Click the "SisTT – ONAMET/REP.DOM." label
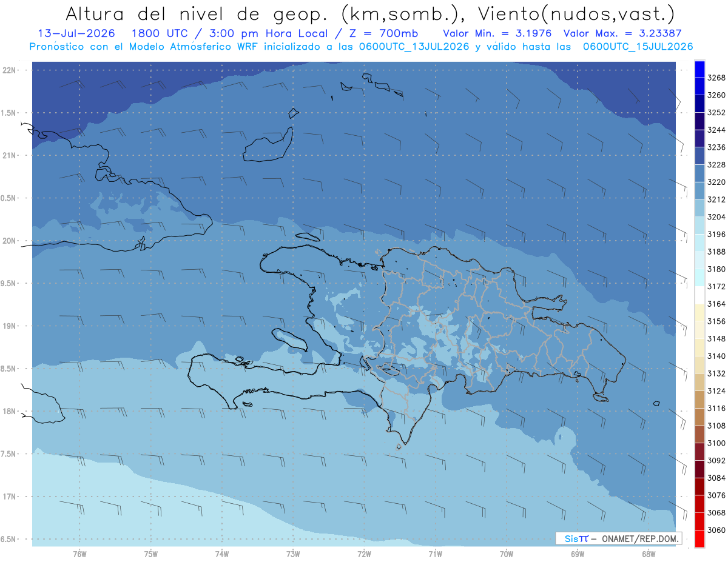 click(x=619, y=538)
